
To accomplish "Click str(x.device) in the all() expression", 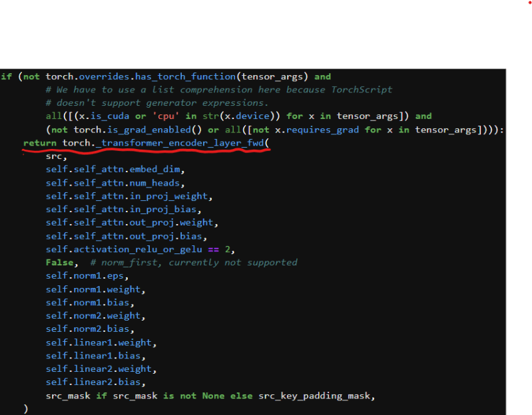I will 238,116.
